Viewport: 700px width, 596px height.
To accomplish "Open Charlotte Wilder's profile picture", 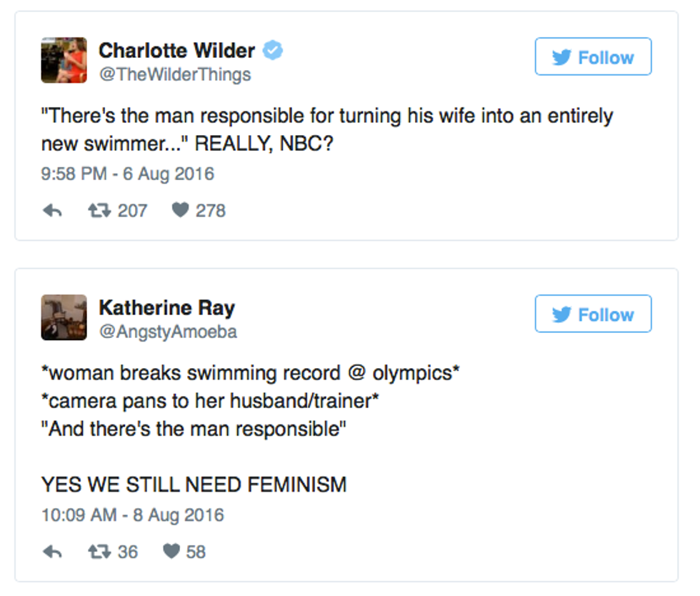I will click(x=64, y=60).
